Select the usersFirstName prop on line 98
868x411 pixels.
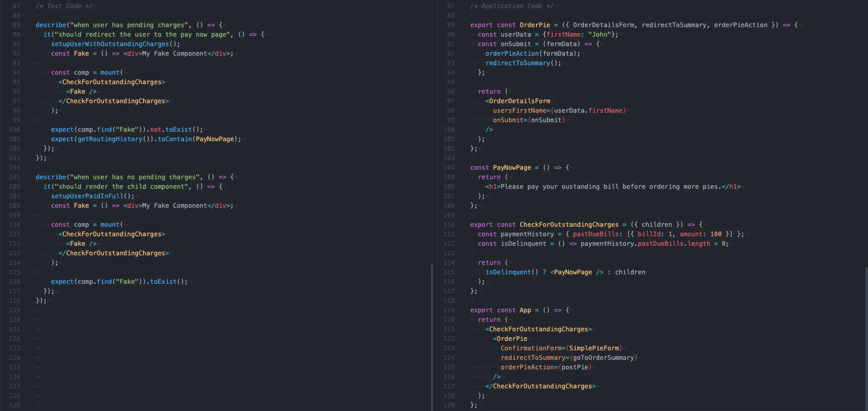[519, 110]
